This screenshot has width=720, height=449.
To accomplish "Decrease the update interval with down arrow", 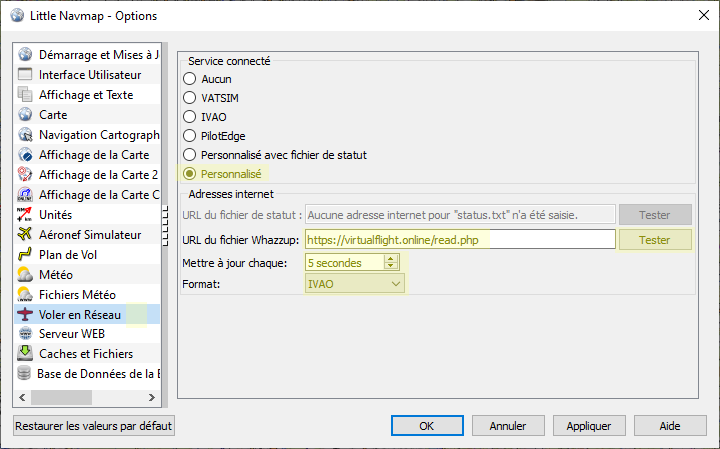I will pos(391,267).
